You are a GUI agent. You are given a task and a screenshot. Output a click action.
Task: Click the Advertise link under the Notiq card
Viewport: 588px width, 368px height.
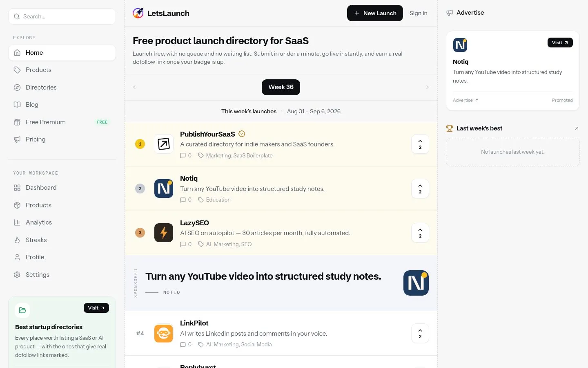(x=465, y=100)
